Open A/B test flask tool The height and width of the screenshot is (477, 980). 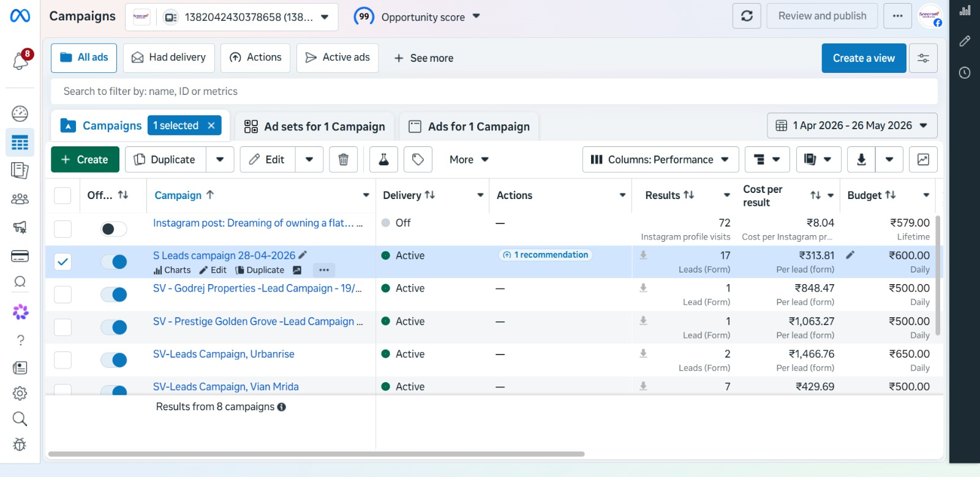coord(384,160)
